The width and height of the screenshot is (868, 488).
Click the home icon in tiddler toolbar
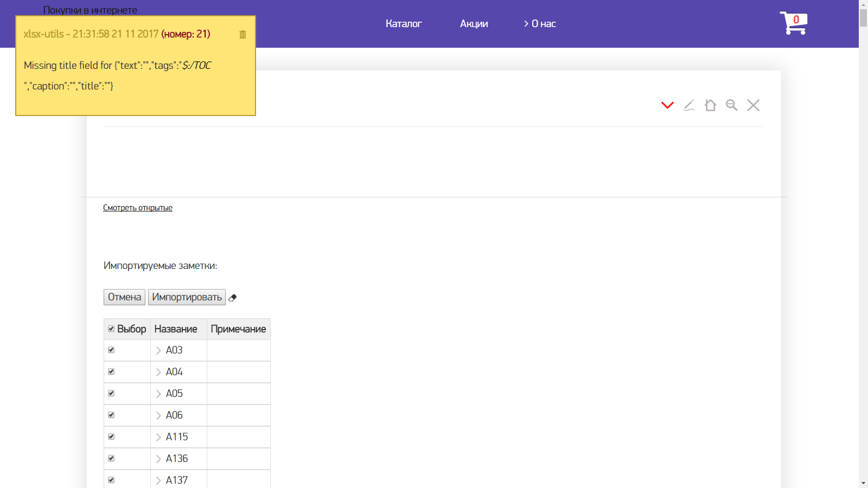tap(710, 105)
